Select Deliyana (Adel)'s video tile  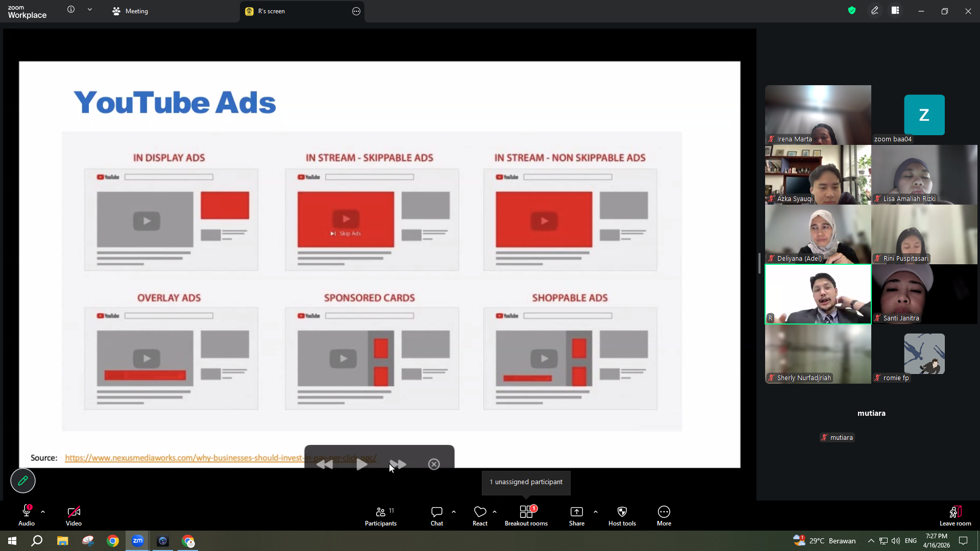pyautogui.click(x=818, y=234)
